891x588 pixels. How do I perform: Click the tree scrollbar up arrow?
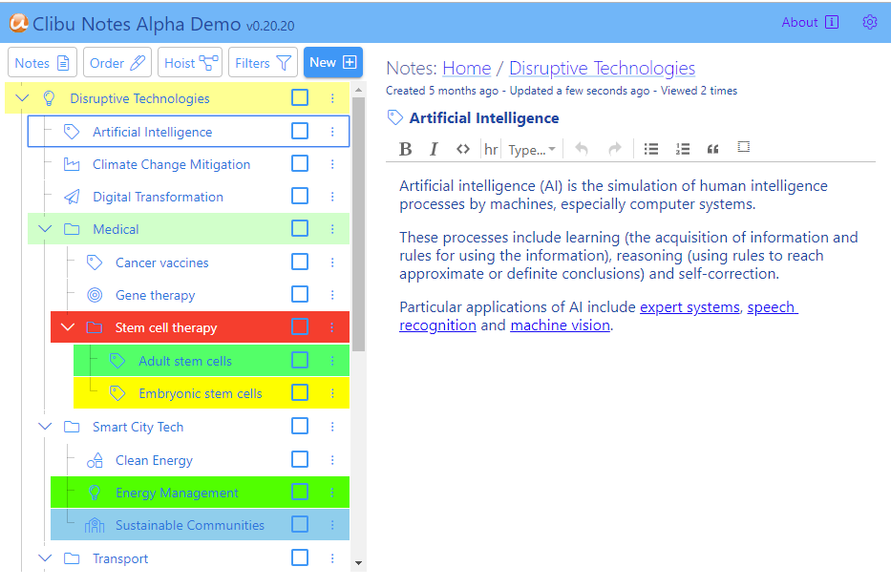(358, 90)
